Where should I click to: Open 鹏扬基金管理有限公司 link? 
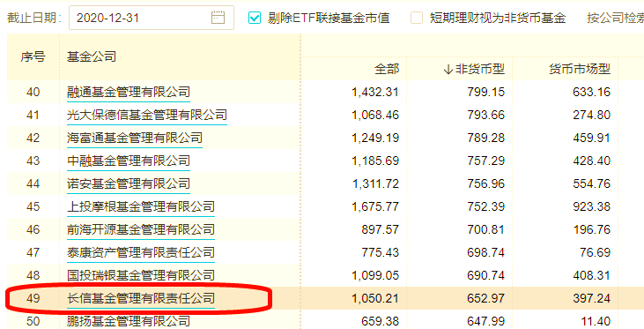point(129,321)
